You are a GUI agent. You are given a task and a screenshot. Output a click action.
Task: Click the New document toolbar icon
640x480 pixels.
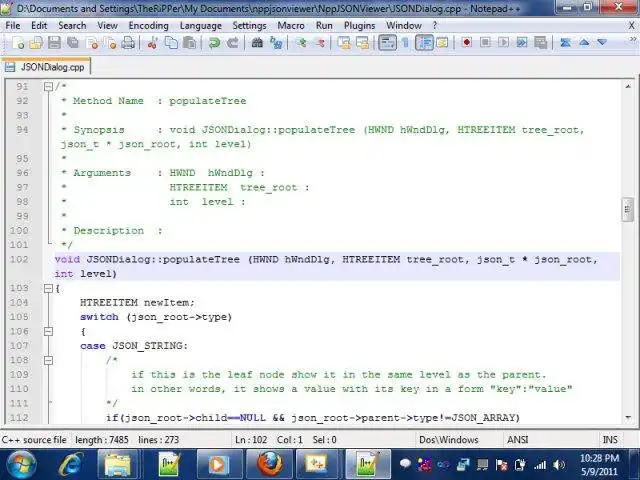click(18, 42)
